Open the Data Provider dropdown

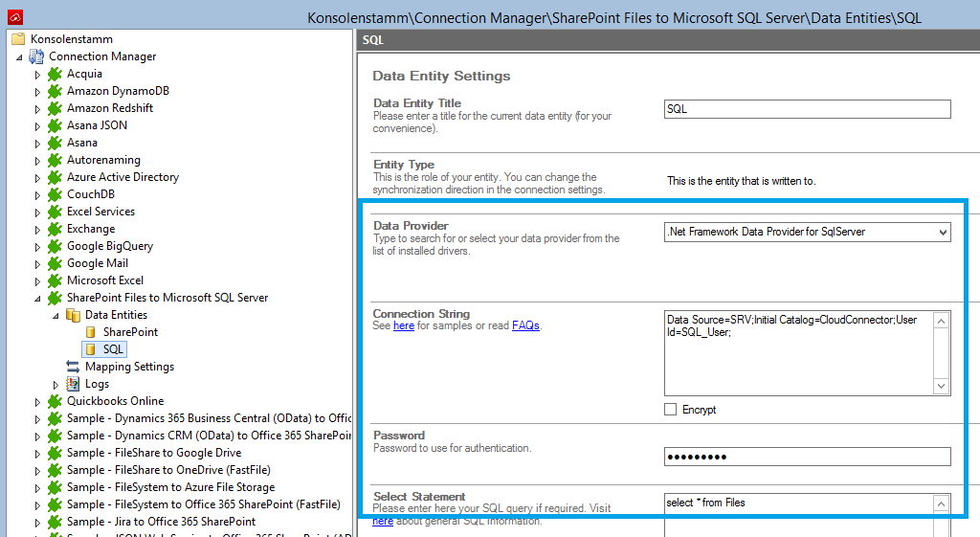(943, 232)
